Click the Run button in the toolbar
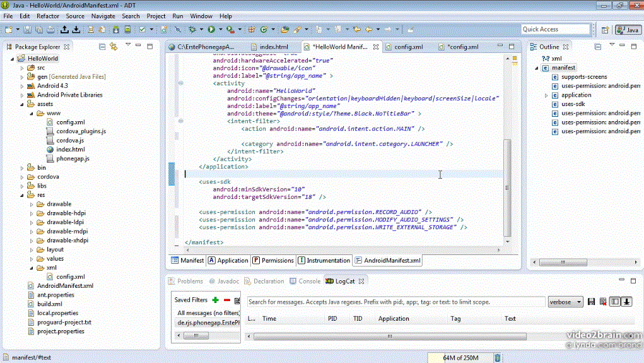 [211, 29]
